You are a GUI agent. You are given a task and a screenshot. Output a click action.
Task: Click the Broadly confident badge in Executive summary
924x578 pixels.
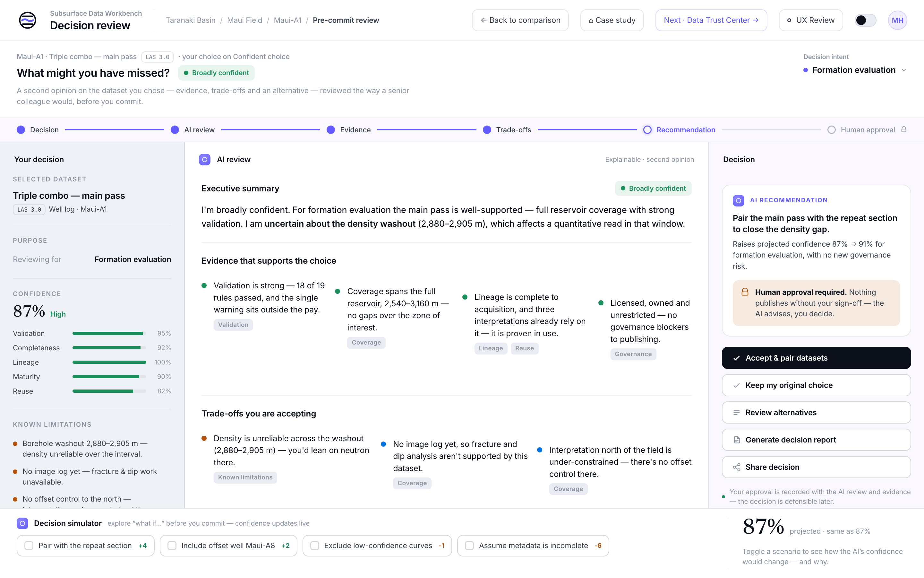point(653,188)
